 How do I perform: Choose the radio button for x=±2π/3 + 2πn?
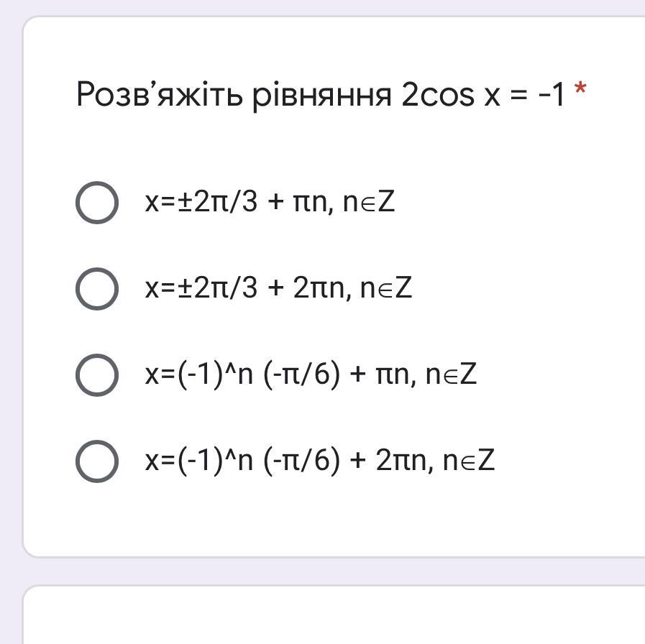[x=97, y=289]
